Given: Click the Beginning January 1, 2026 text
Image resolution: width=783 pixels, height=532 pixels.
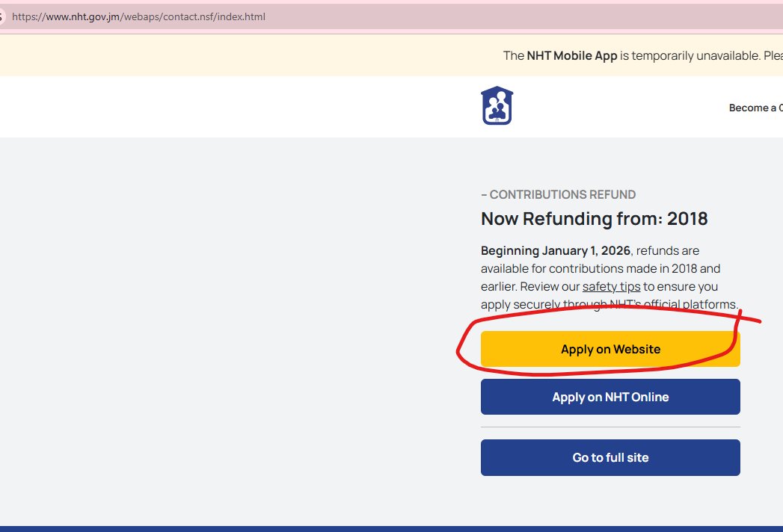Looking at the screenshot, I should coord(556,250).
